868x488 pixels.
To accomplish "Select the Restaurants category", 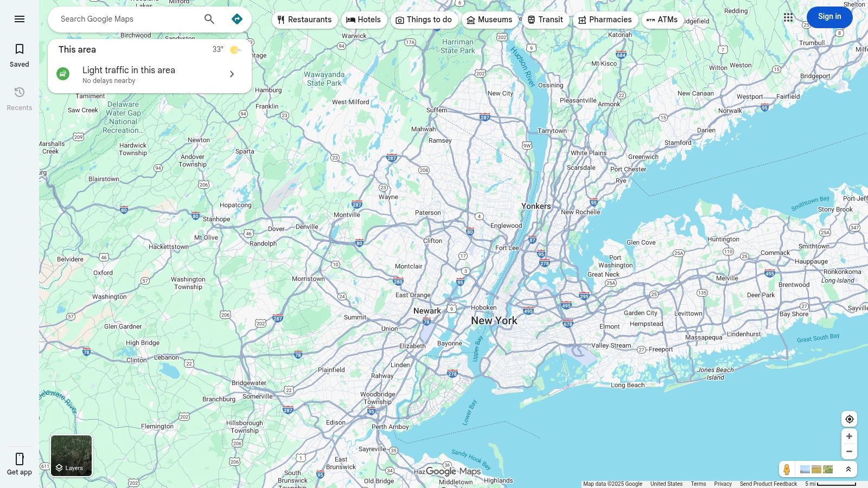I will point(304,20).
